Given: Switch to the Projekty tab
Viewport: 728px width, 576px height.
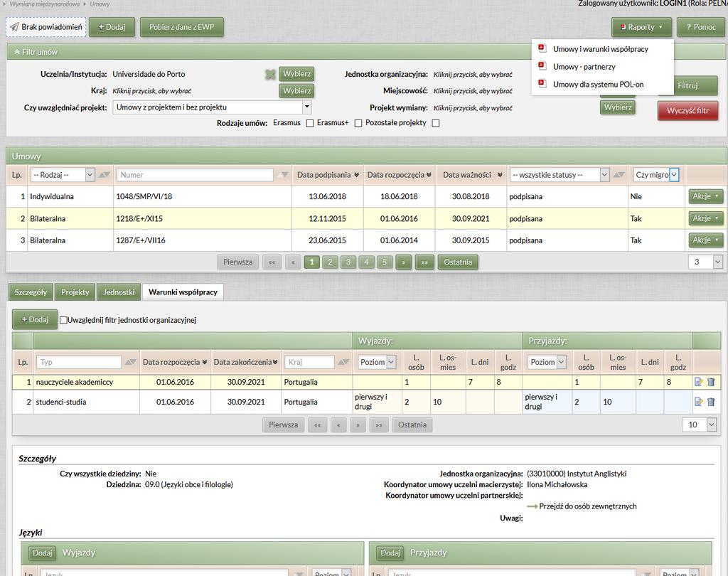Looking at the screenshot, I should point(75,292).
